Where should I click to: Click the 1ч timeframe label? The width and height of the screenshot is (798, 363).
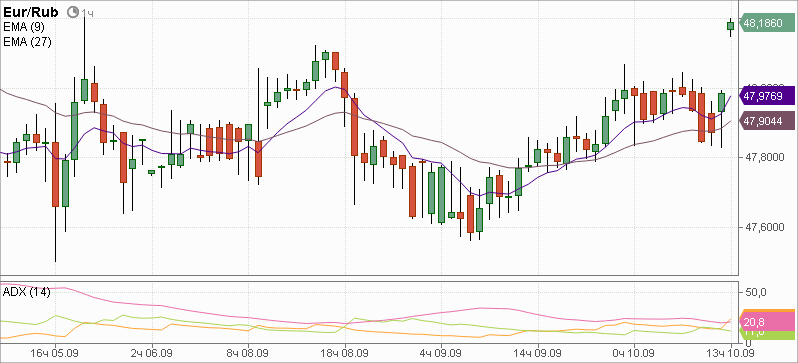click(x=88, y=13)
